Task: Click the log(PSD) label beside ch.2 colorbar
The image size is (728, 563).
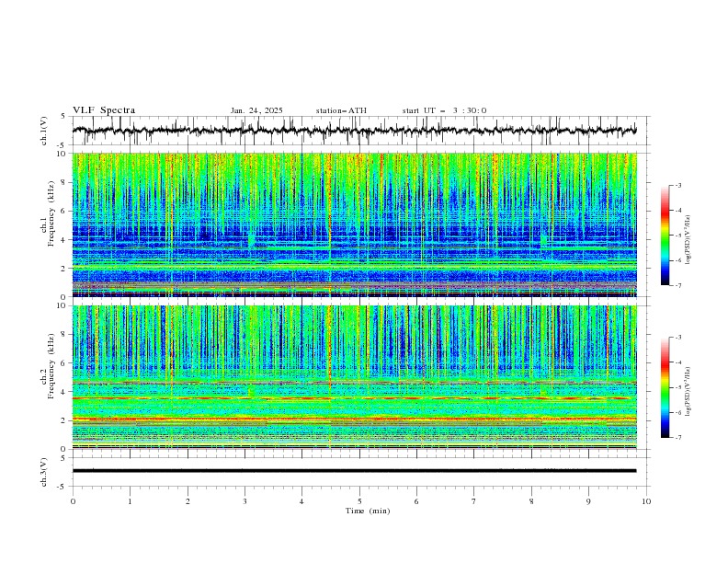Action: [688, 392]
